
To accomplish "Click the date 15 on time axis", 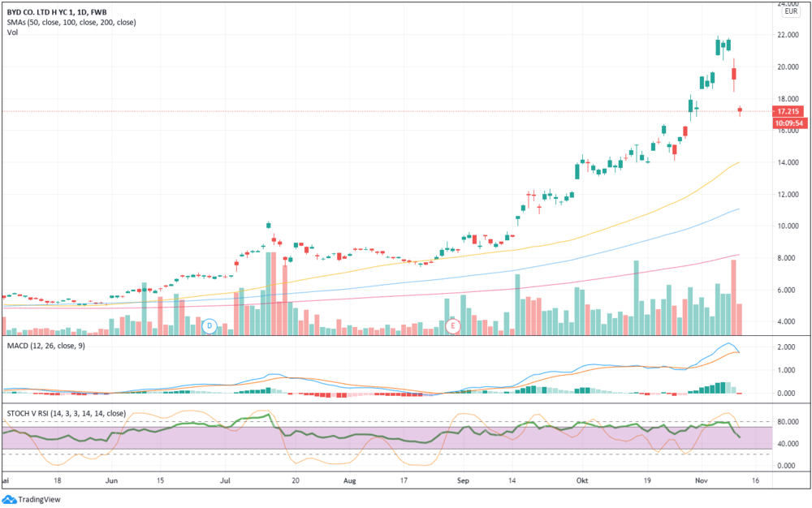I will [160, 480].
